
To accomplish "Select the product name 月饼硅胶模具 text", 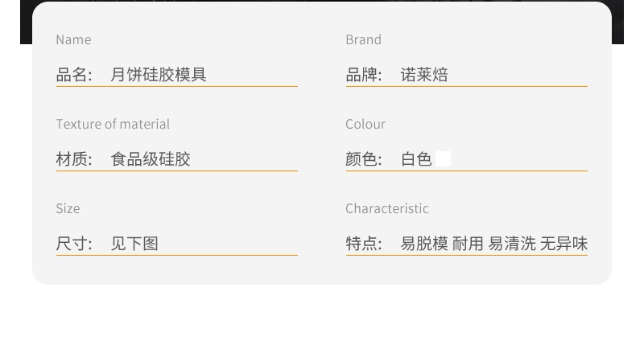I will click(x=159, y=75).
